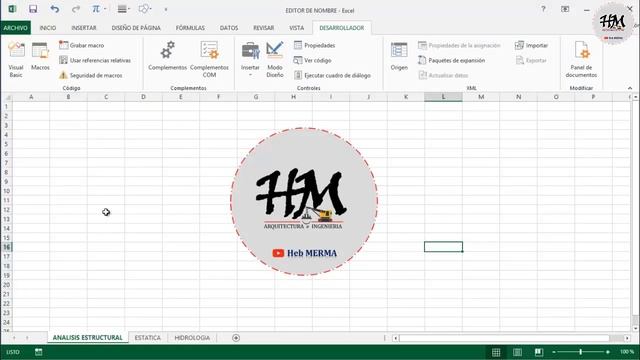This screenshot has height=360, width=640.
Task: Open the Complementos add-ins dialog
Action: (167, 56)
